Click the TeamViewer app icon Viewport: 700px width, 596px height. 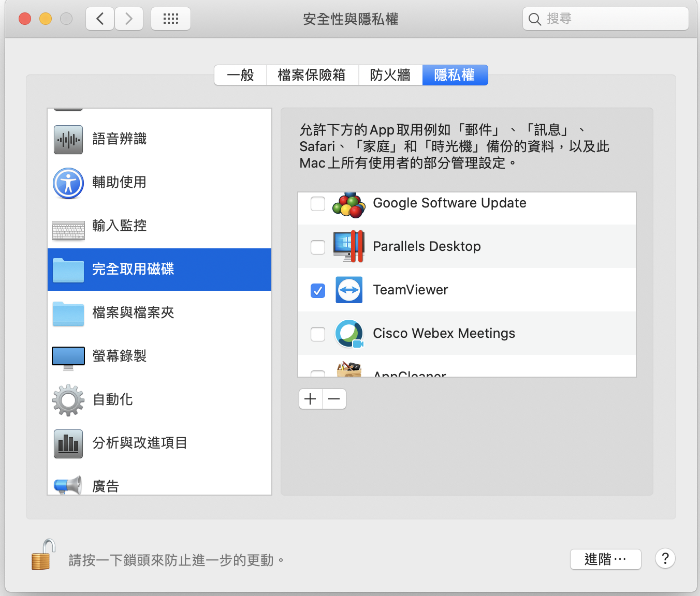[349, 290]
